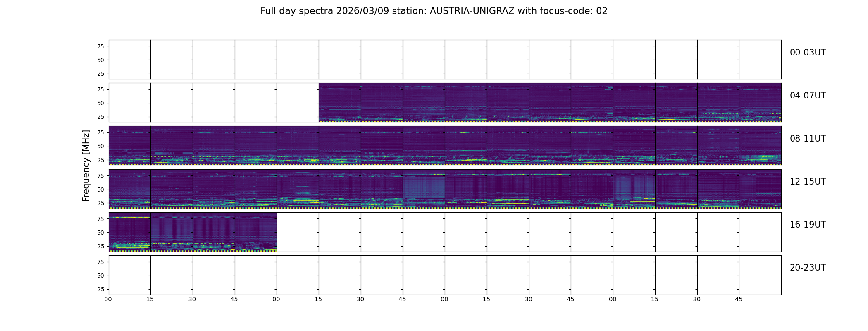The width and height of the screenshot is (868, 331).
Task: Select the "25" frequency tick of the 04-07UT row
Action: point(100,117)
